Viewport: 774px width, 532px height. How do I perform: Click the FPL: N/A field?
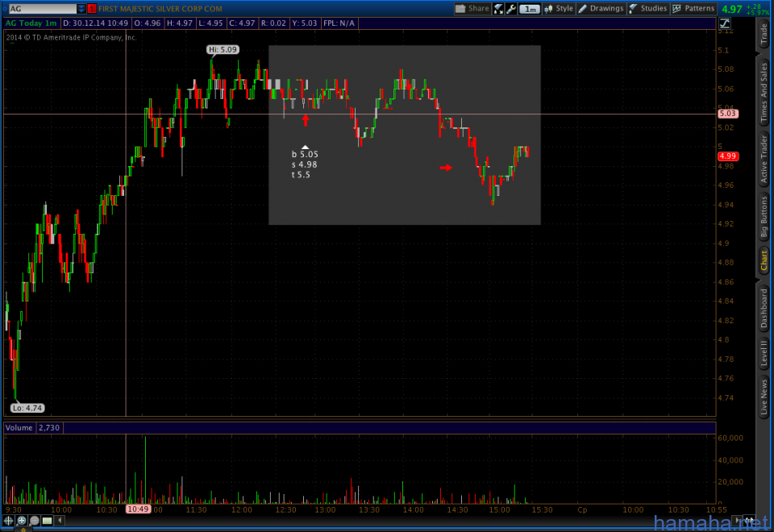pos(339,23)
